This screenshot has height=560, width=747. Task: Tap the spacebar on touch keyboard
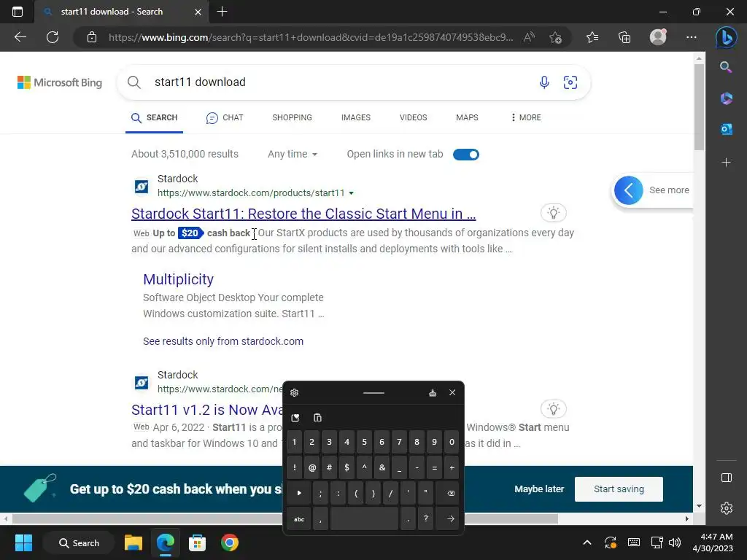[x=364, y=519]
